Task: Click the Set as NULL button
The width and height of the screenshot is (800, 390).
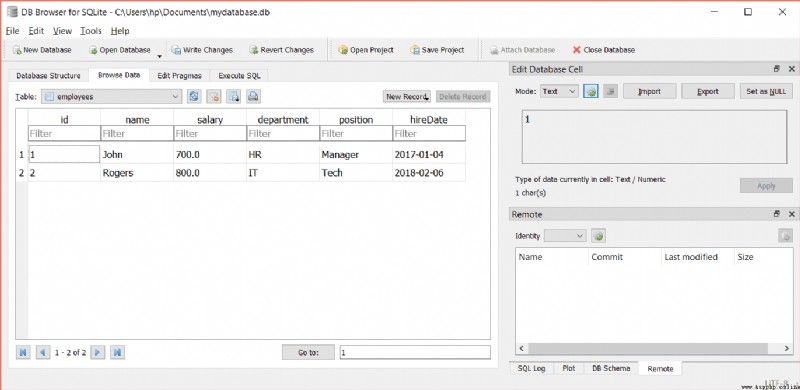Action: 766,91
